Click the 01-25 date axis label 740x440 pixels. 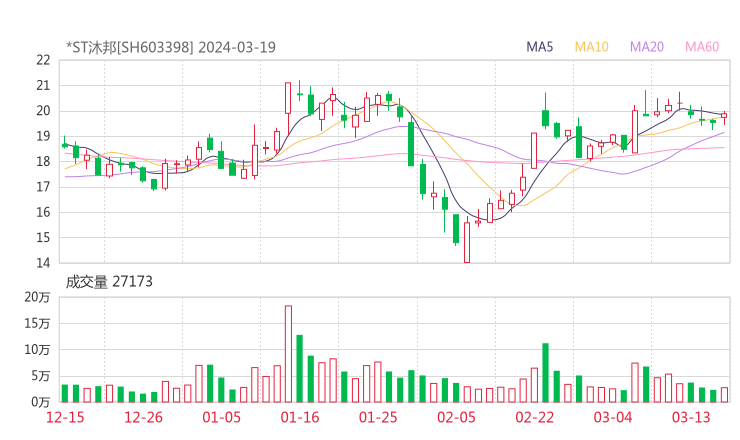pos(378,417)
